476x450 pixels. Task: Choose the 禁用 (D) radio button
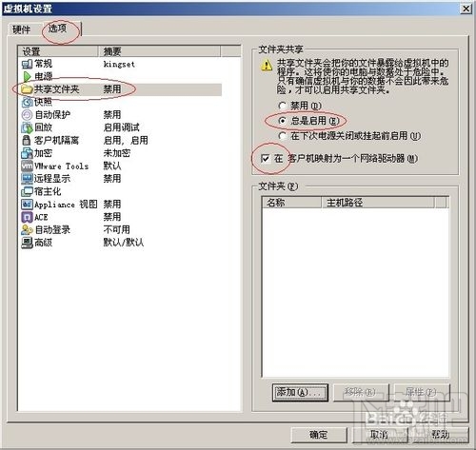(x=282, y=106)
